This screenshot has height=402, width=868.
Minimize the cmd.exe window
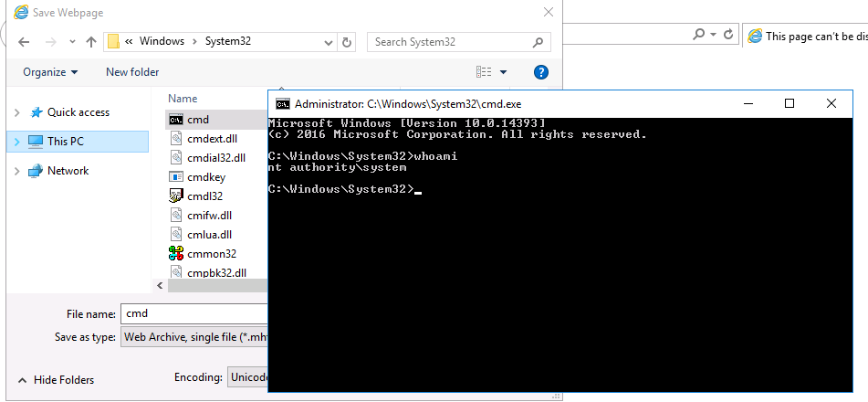pos(748,103)
